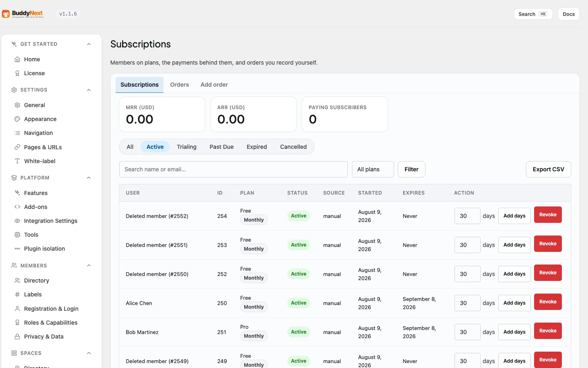
Task: Revoke Deleted member #2551 subscription
Action: point(548,244)
